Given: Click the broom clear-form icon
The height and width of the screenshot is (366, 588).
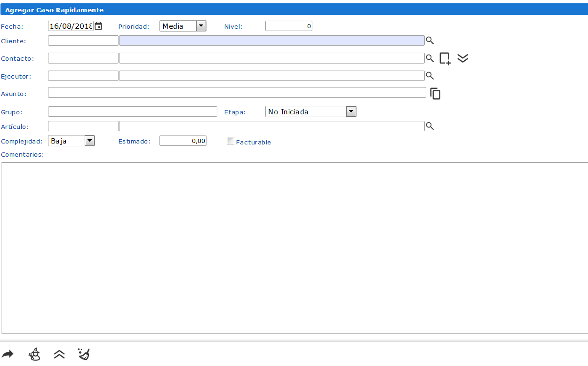Looking at the screenshot, I should click(x=84, y=354).
